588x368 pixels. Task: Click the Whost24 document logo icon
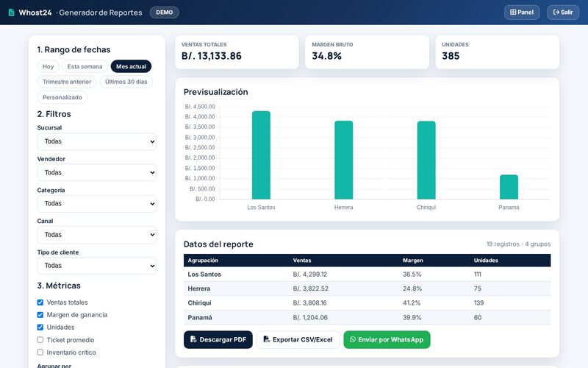point(11,13)
